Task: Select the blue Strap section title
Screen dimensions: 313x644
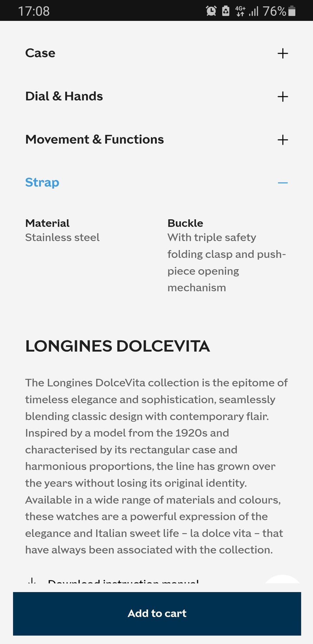Action: pyautogui.click(x=42, y=182)
